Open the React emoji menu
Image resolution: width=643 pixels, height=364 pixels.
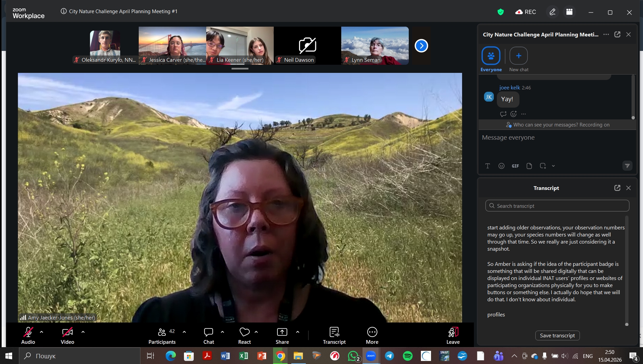pos(244,336)
